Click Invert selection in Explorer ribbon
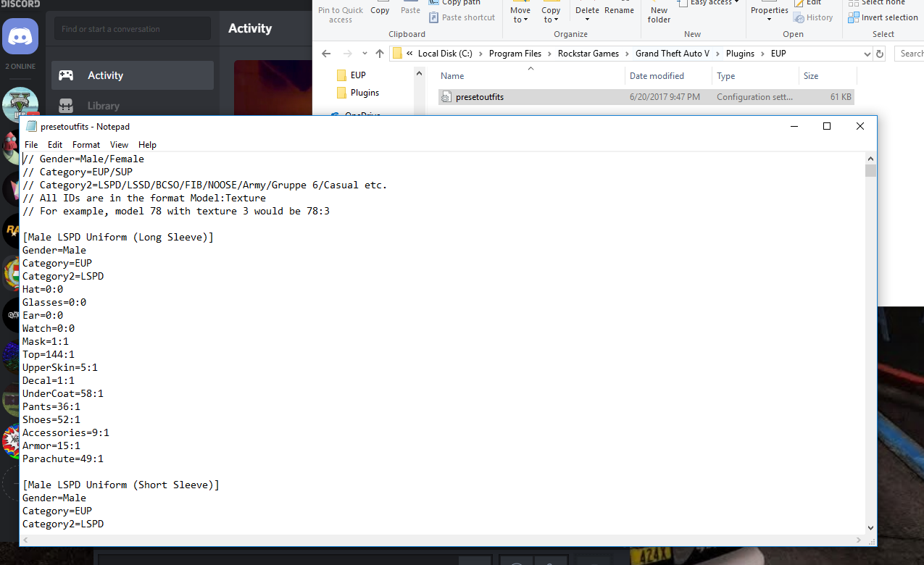 (883, 17)
